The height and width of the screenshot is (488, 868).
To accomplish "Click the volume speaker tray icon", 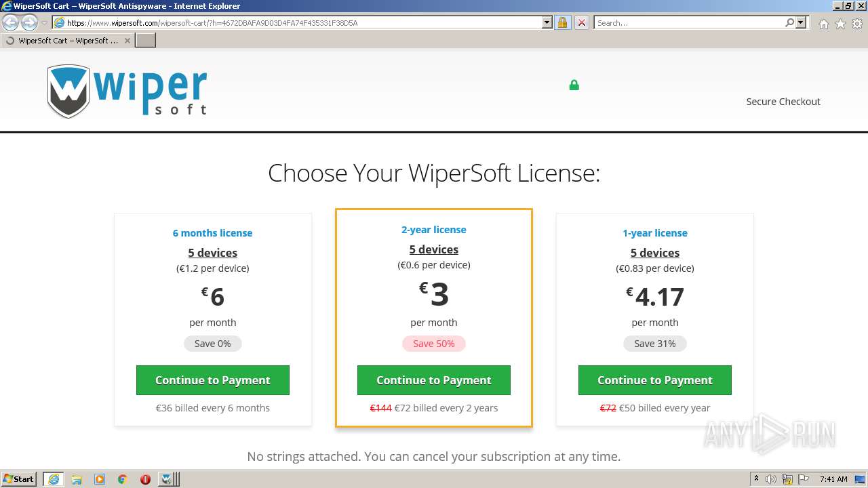I will point(771,479).
